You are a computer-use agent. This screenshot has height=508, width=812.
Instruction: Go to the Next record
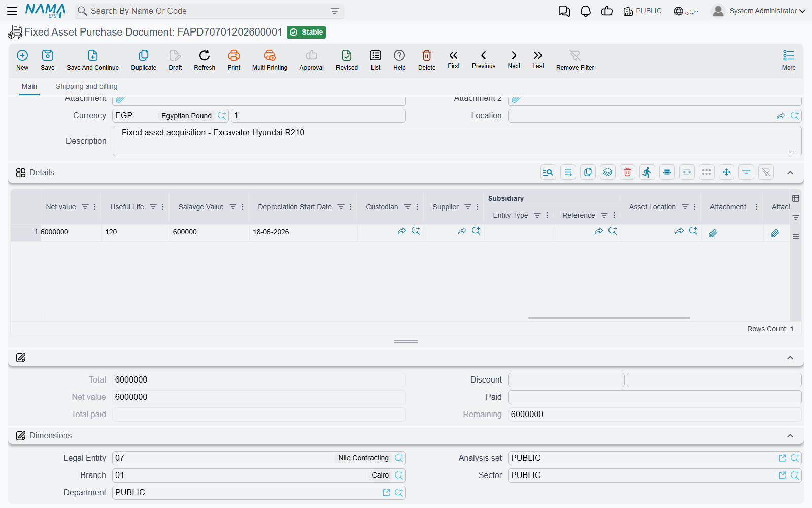pos(514,59)
